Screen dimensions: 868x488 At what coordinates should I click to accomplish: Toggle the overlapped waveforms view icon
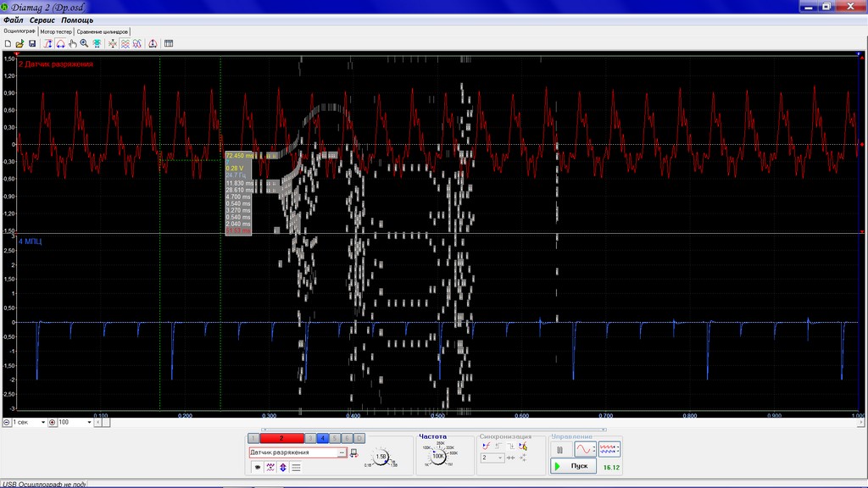(x=136, y=44)
